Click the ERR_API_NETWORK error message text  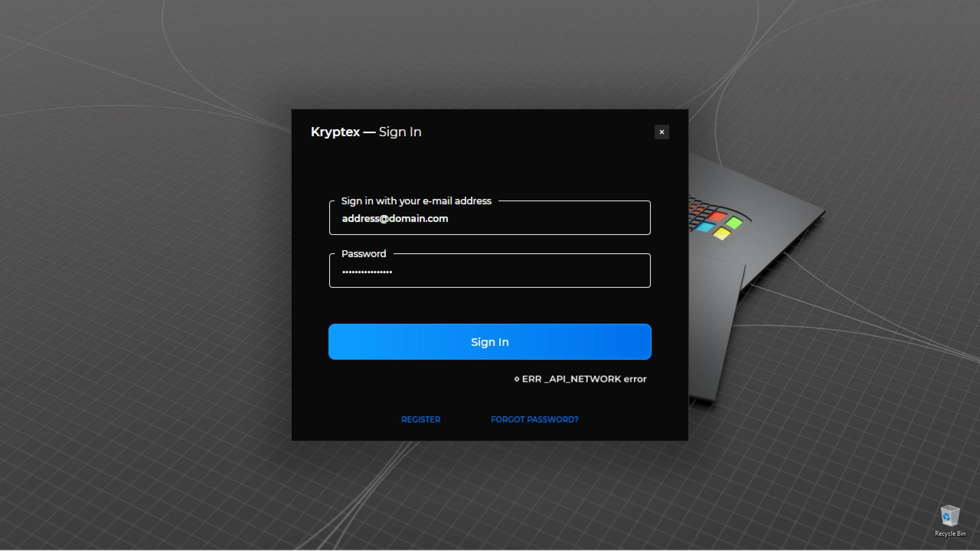coord(584,379)
